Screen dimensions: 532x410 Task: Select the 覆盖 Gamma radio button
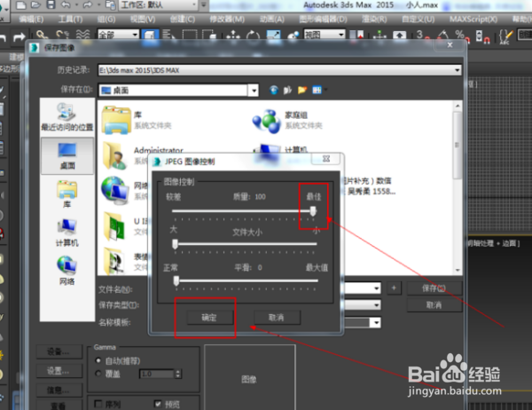click(98, 374)
